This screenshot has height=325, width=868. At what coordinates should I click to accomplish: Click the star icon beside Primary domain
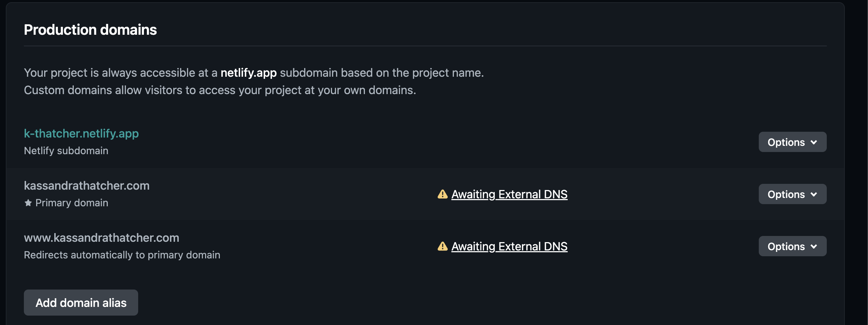tap(28, 203)
